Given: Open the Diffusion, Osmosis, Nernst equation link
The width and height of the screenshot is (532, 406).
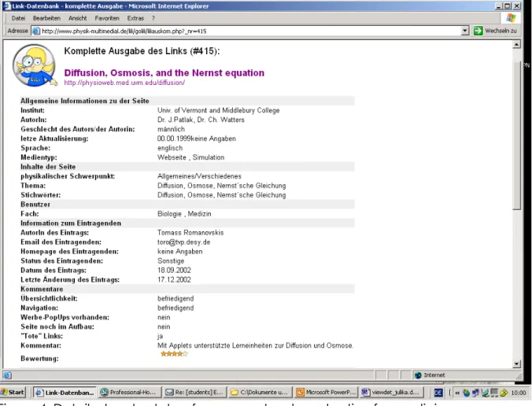Looking at the screenshot, I should coord(164,73).
